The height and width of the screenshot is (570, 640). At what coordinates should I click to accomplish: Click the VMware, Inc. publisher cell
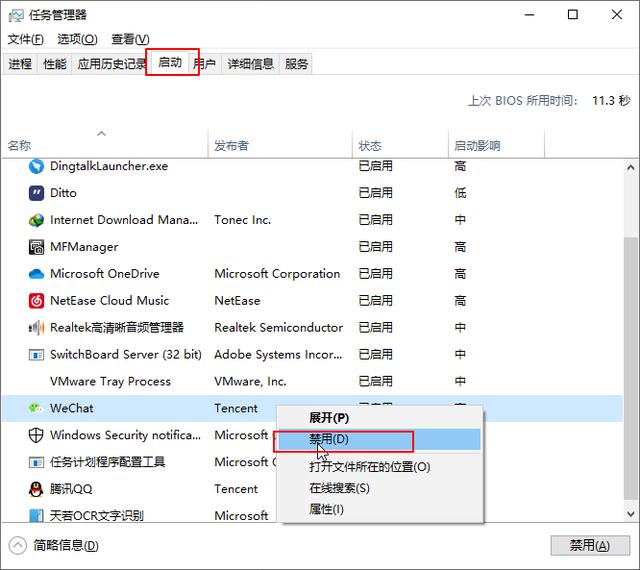pyautogui.click(x=251, y=382)
